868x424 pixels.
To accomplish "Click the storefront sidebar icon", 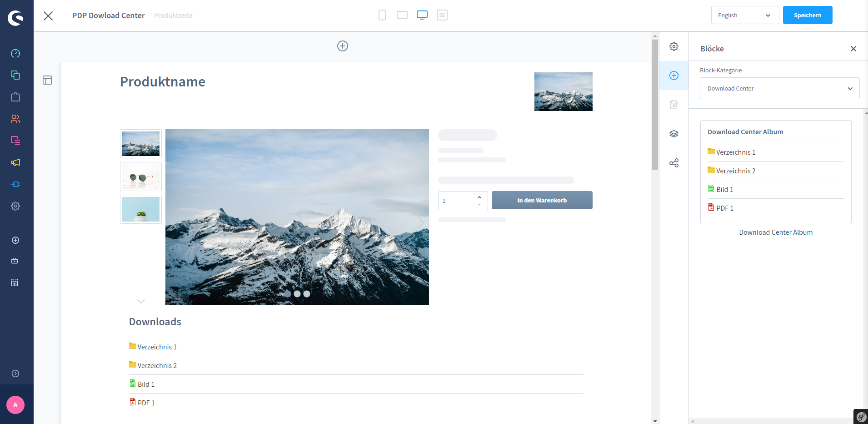I will 15,283.
